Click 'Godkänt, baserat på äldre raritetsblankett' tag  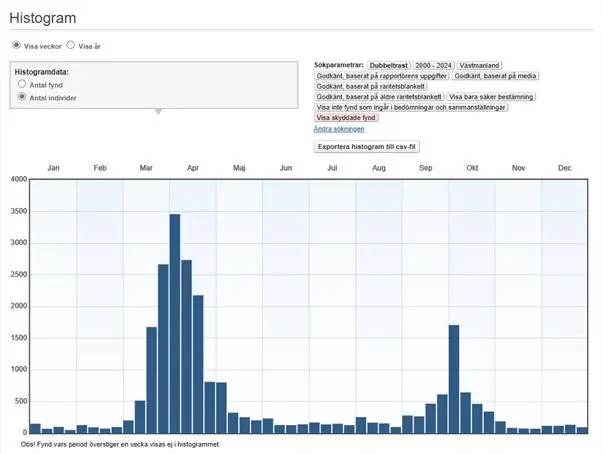click(x=378, y=97)
